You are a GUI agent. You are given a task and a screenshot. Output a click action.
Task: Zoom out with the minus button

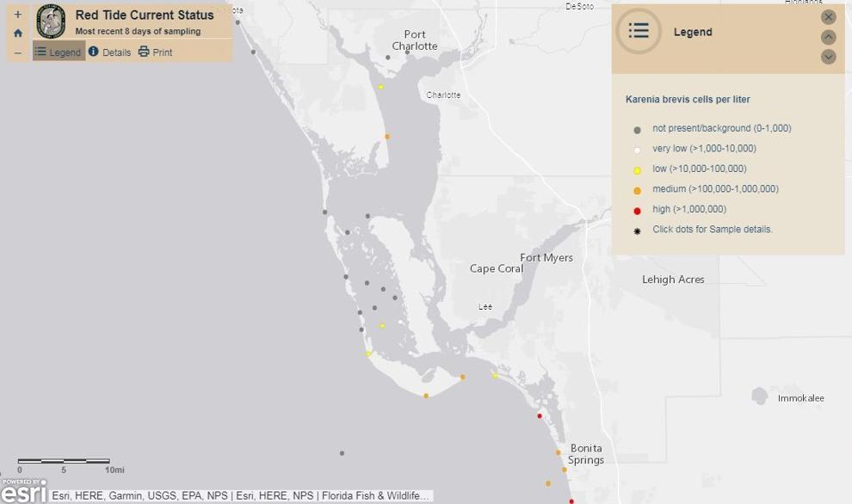click(18, 52)
